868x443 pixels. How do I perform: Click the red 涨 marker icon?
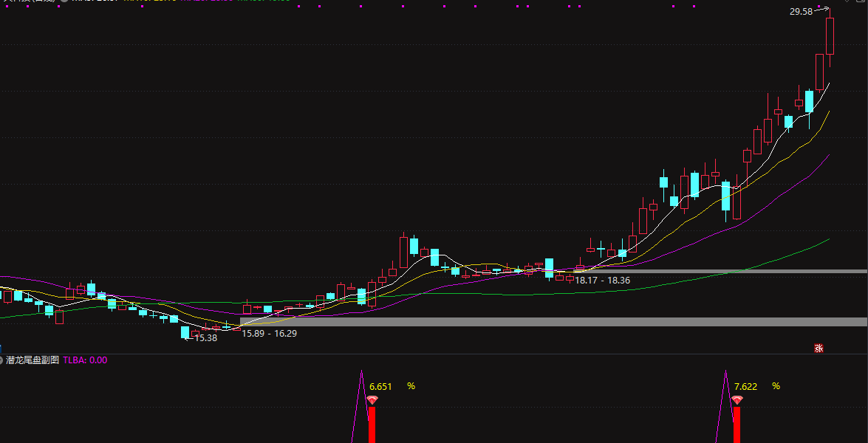click(x=819, y=348)
